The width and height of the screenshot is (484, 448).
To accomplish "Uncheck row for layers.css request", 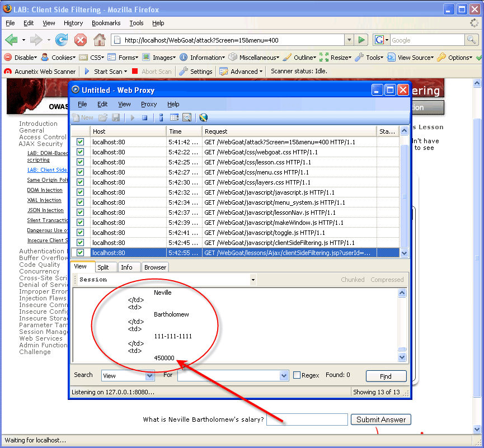I will pyautogui.click(x=80, y=182).
